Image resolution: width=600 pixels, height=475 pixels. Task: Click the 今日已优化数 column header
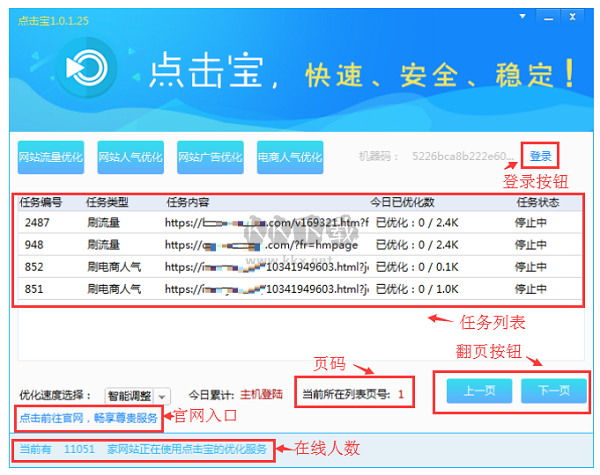402,202
